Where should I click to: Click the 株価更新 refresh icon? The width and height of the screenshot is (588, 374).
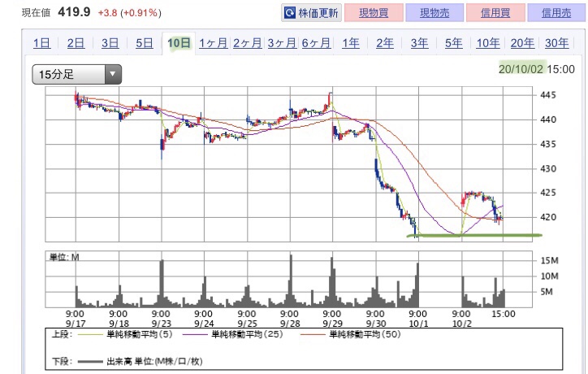click(290, 13)
